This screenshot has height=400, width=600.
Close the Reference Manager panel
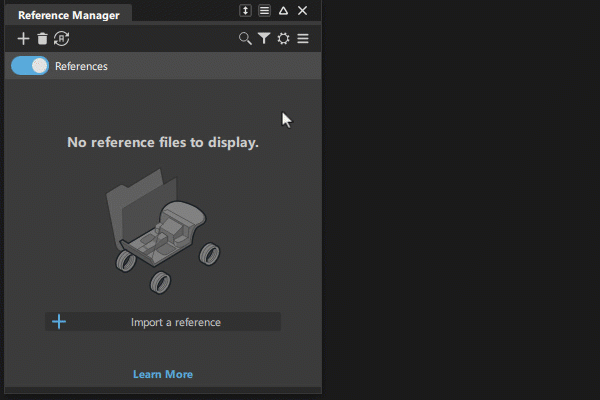pyautogui.click(x=302, y=10)
